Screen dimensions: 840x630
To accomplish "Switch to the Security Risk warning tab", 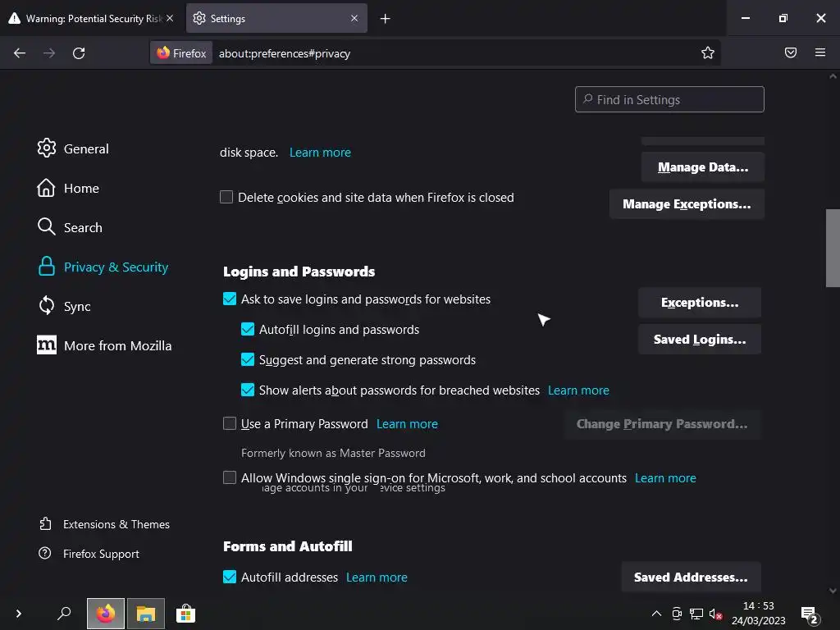I will pyautogui.click(x=90, y=18).
